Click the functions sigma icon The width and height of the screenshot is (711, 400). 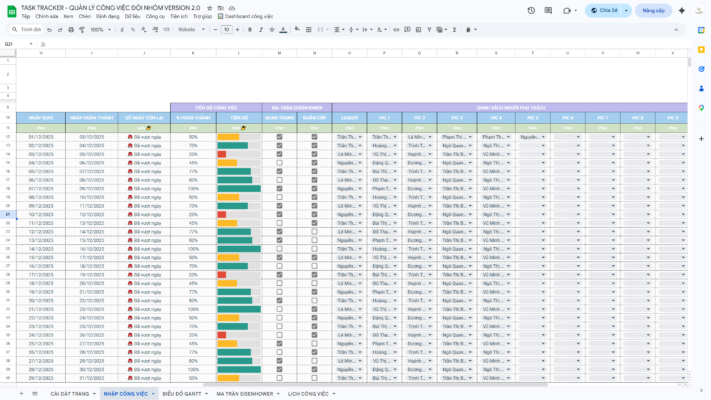[454, 29]
